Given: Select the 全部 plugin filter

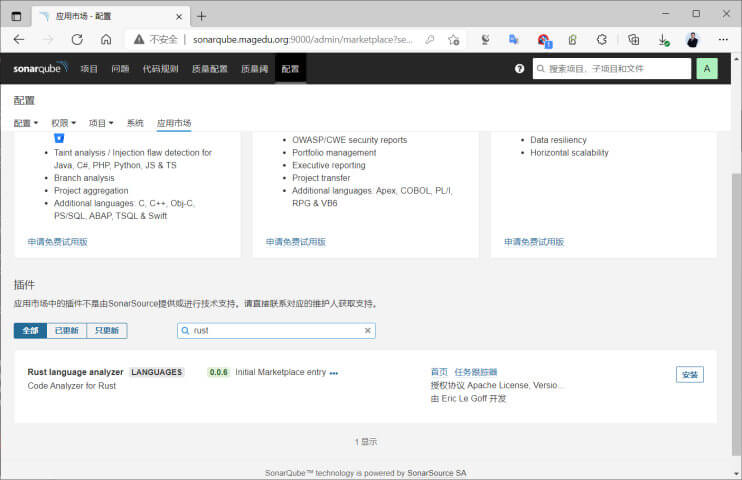Looking at the screenshot, I should (30, 330).
